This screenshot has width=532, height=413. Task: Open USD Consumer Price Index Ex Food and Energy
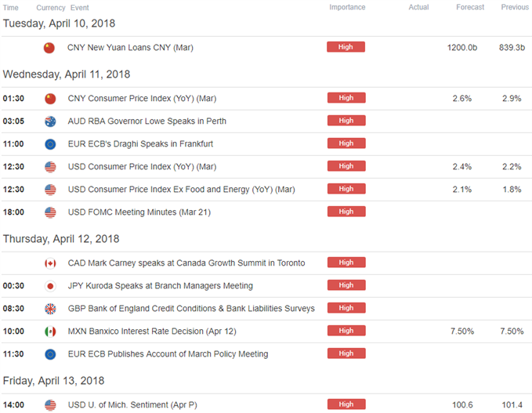(181, 190)
